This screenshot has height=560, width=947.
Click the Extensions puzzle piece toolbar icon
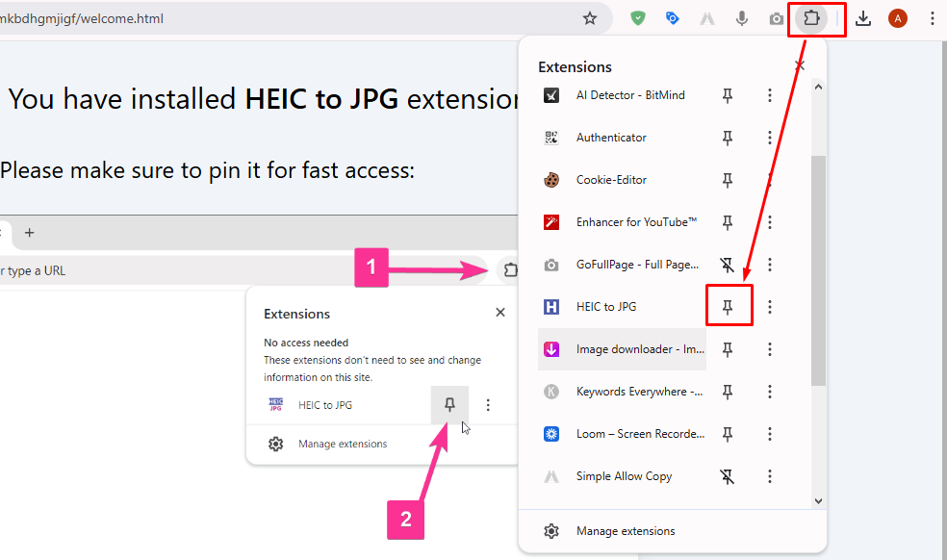(x=814, y=18)
